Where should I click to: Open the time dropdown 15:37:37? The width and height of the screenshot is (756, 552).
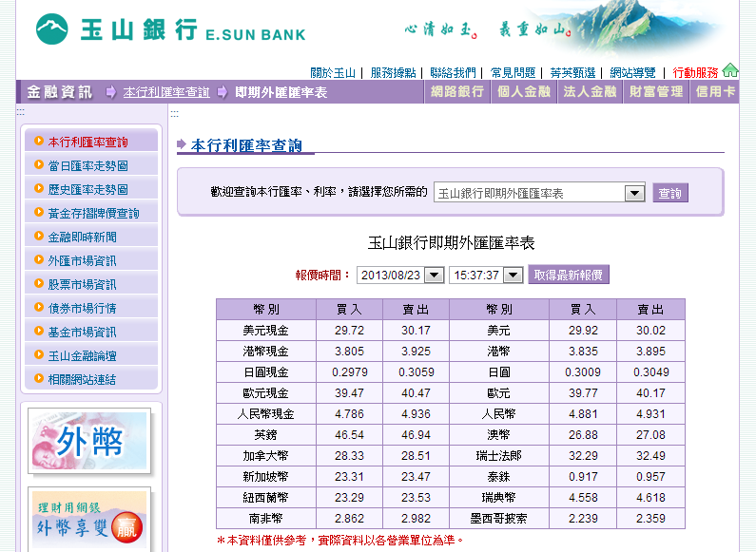(486, 275)
